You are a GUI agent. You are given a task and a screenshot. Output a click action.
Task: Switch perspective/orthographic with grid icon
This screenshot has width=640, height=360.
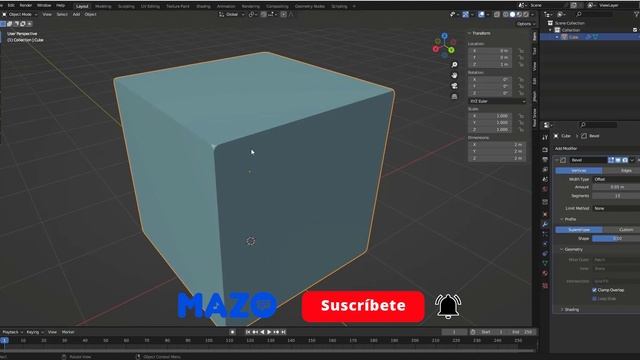click(x=454, y=97)
